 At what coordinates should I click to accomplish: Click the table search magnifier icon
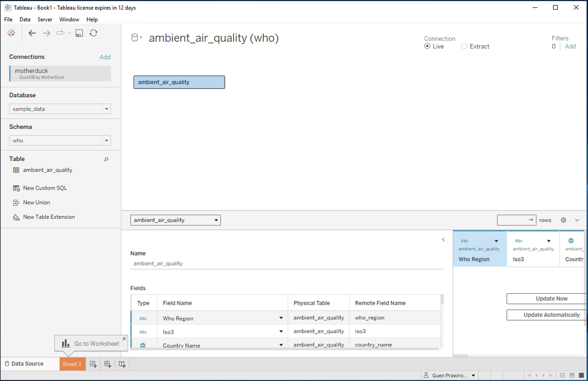(106, 159)
